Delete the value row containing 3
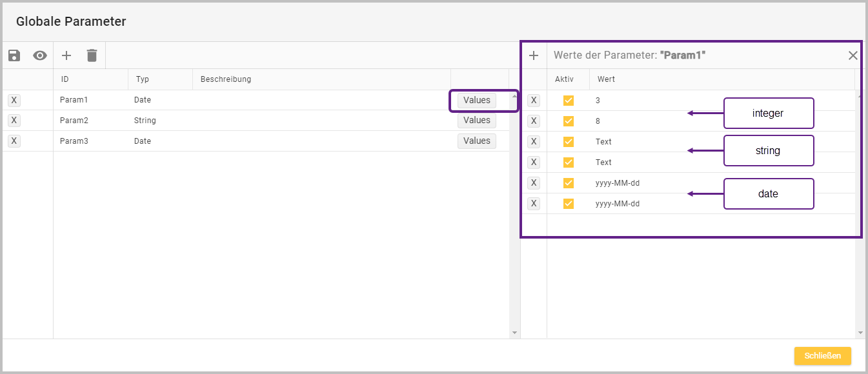 point(534,101)
